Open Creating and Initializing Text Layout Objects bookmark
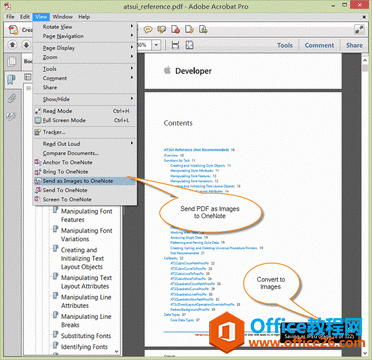This screenshot has height=360, width=372. click(x=82, y=258)
